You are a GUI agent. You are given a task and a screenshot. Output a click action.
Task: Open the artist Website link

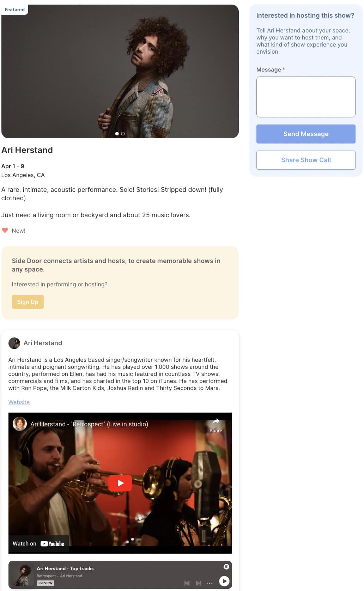click(19, 402)
